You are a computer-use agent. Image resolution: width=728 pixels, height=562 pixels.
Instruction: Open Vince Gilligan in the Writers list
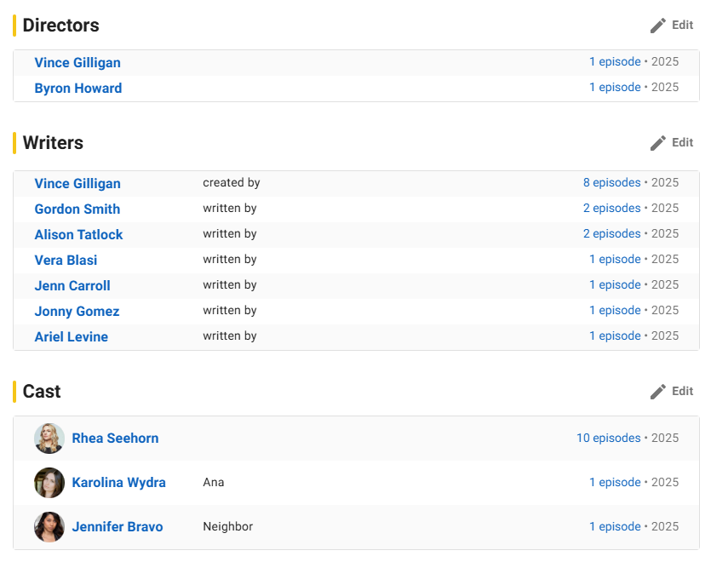click(77, 183)
